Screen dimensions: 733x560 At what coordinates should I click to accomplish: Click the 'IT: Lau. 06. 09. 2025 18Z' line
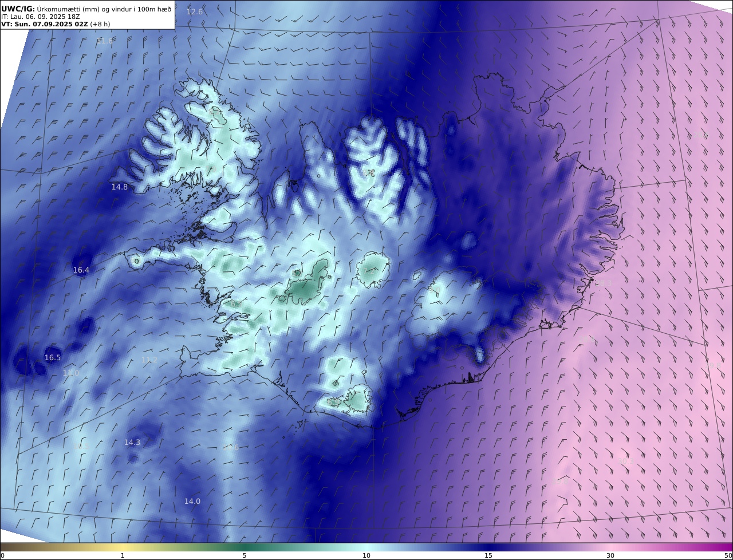(x=40, y=17)
